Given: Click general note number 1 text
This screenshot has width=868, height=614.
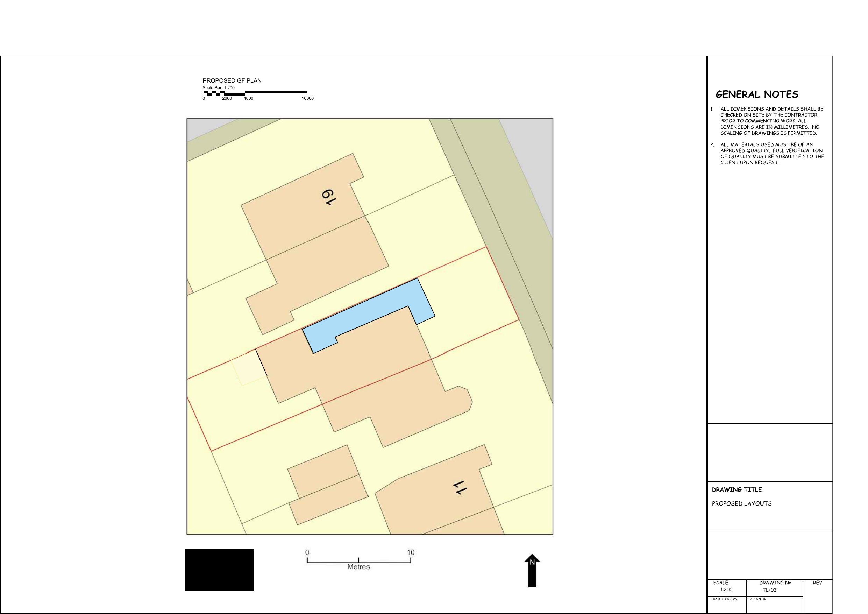Looking at the screenshot, I should point(771,121).
